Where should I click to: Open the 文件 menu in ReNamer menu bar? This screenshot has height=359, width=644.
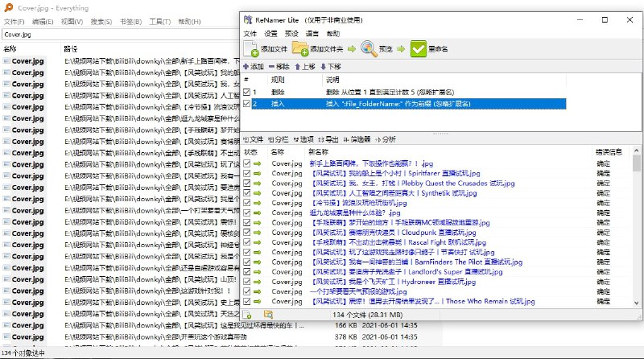[x=250, y=34]
